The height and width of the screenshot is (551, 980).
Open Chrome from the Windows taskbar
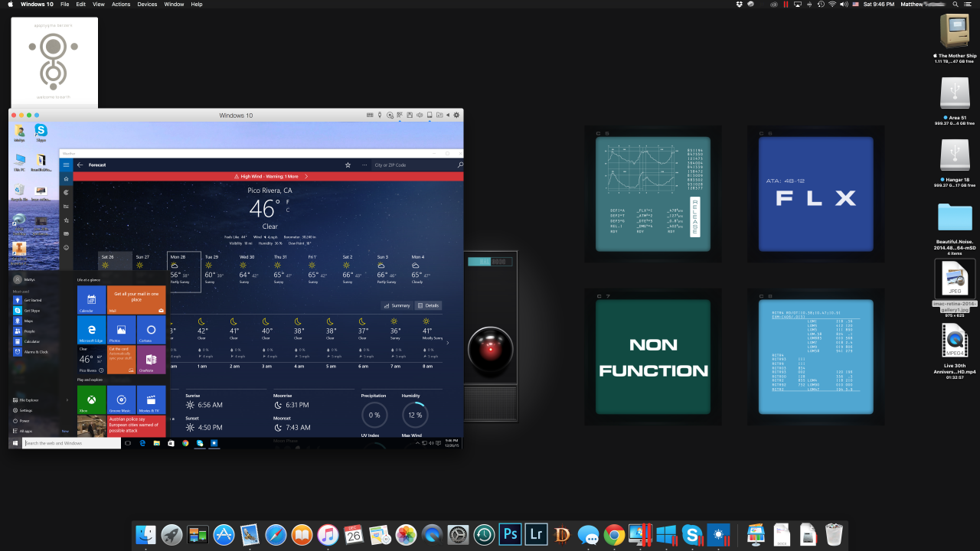point(185,443)
